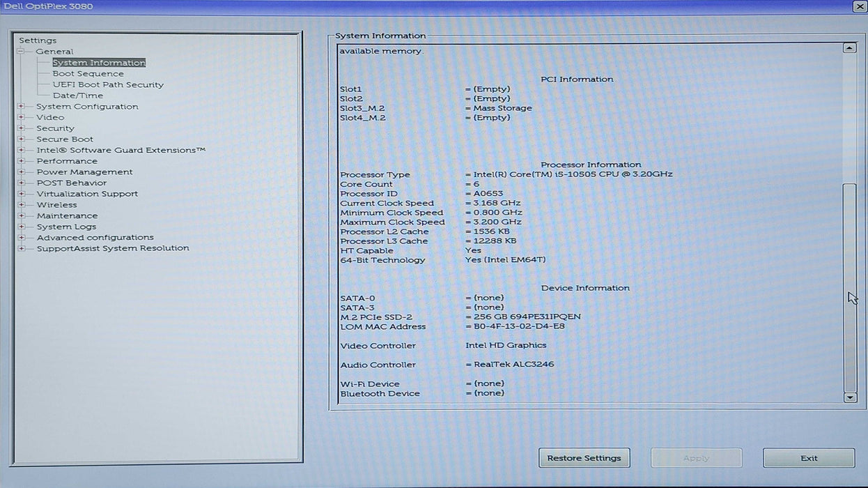This screenshot has width=868, height=488.
Task: Select Power Management label
Action: [x=84, y=172]
